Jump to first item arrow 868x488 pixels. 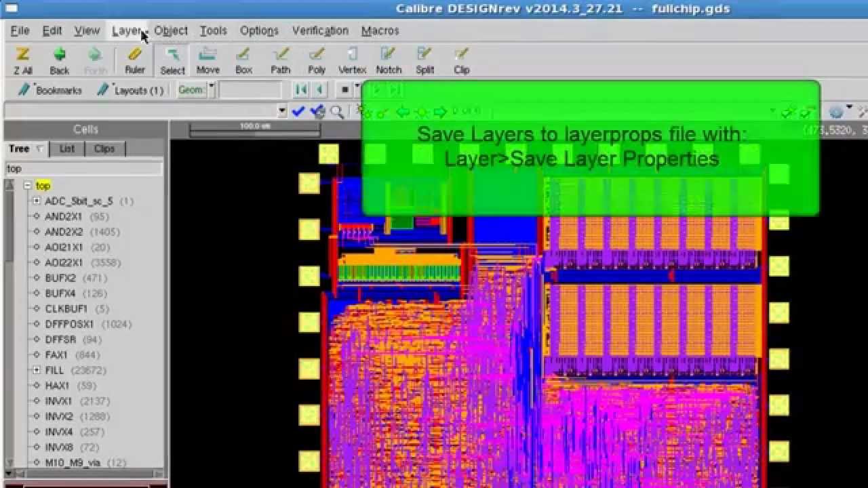[x=302, y=89]
